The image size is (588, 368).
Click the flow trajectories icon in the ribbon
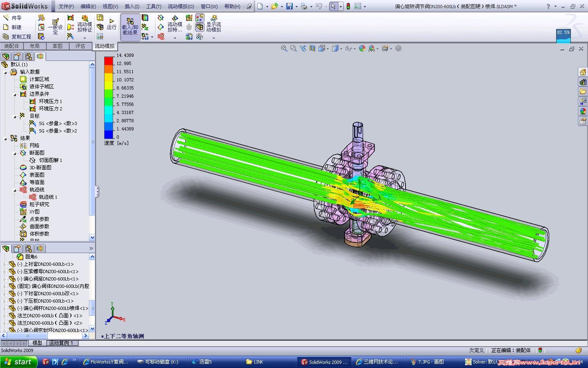(160, 36)
